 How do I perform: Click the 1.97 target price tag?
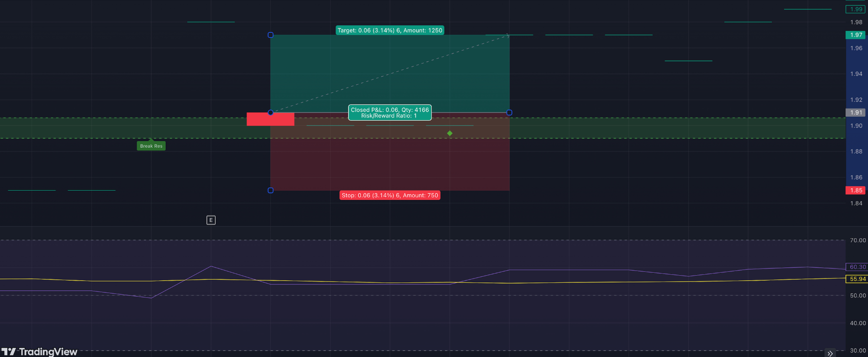855,35
